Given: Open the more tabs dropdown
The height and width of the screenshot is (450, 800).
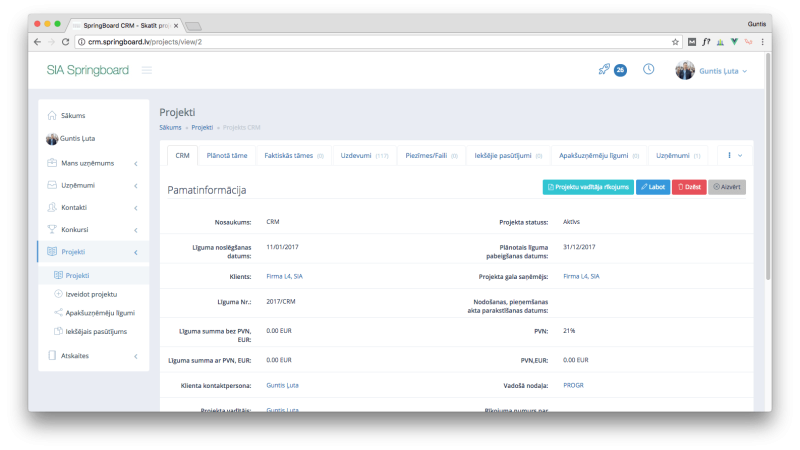Looking at the screenshot, I should coord(734,156).
